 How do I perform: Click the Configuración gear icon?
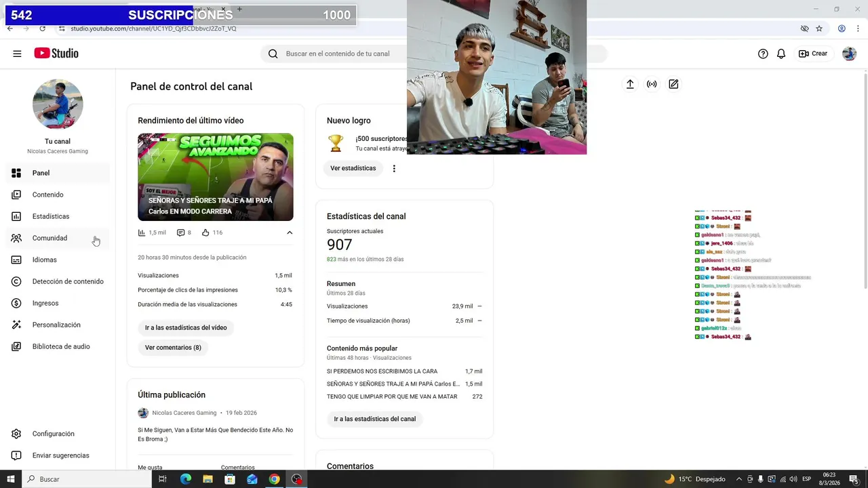click(x=17, y=434)
